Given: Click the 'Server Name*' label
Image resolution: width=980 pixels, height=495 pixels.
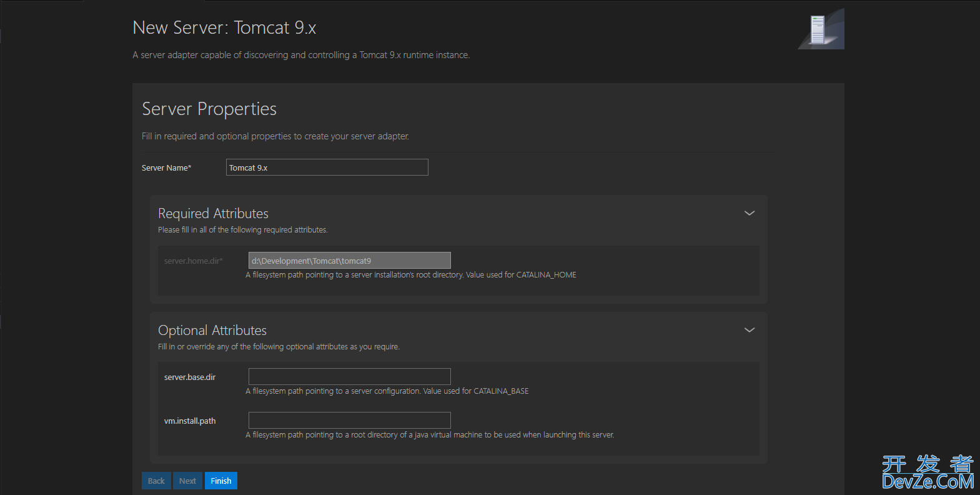Looking at the screenshot, I should click(x=166, y=167).
